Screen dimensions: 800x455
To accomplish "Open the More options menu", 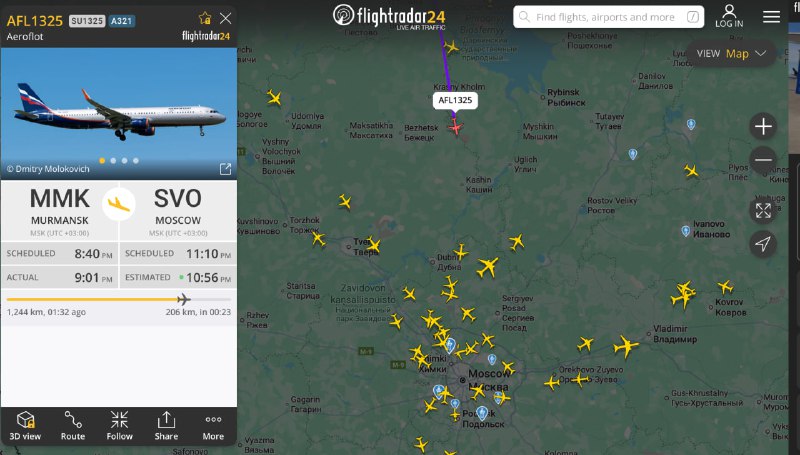I will tap(213, 425).
